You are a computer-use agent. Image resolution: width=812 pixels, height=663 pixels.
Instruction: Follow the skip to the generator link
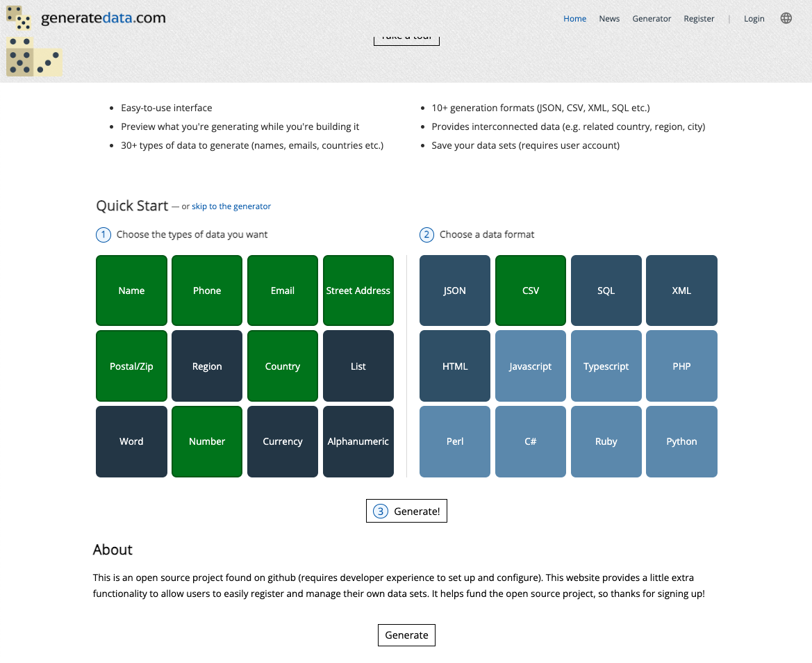(x=231, y=206)
